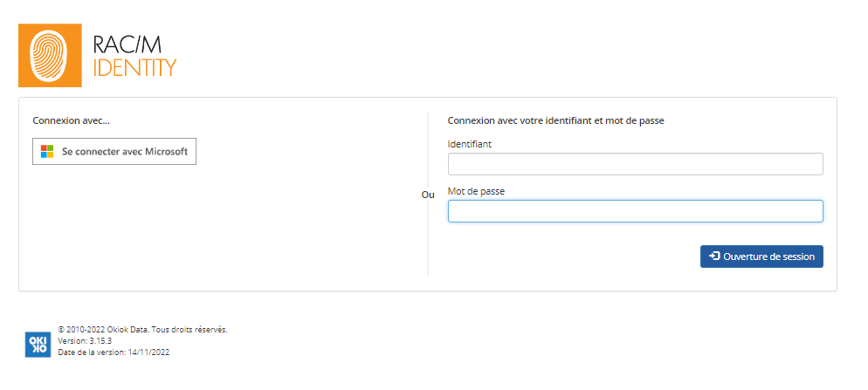This screenshot has width=868, height=390.
Task: Click the orange IDENTITY wordmark
Action: (x=134, y=67)
